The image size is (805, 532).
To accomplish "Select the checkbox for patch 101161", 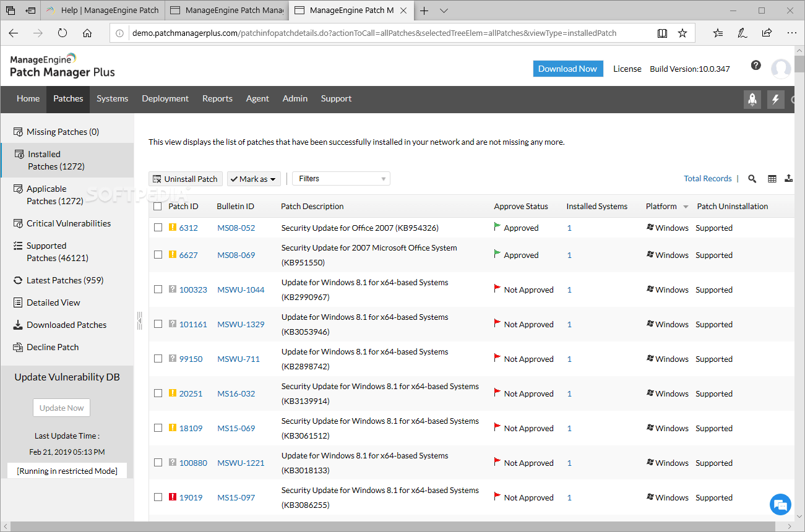I will click(158, 324).
